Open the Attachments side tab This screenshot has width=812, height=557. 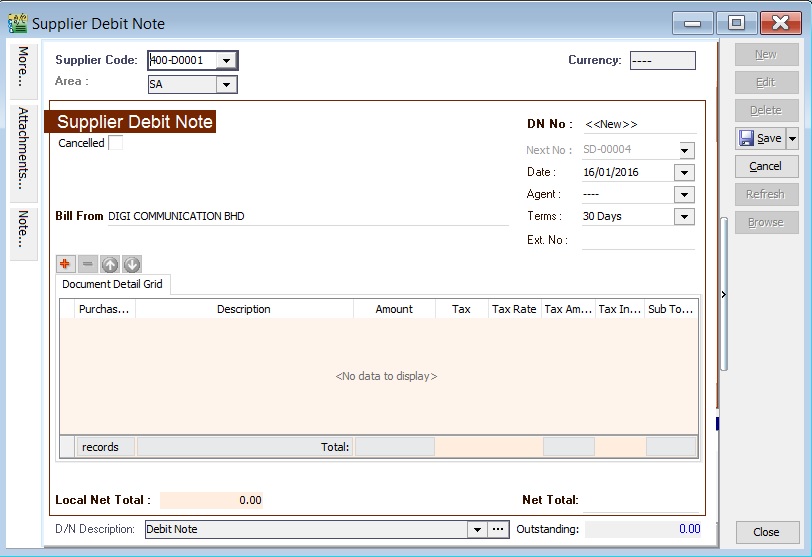coord(23,152)
